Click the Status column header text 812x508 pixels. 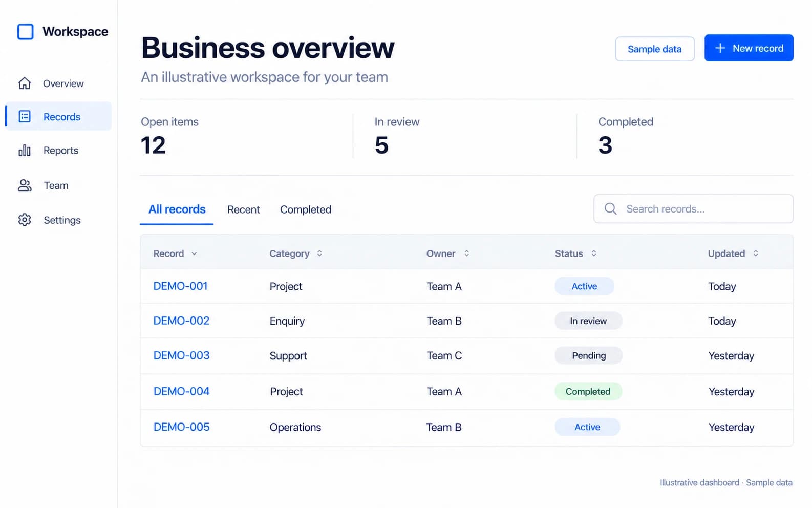[x=569, y=253]
